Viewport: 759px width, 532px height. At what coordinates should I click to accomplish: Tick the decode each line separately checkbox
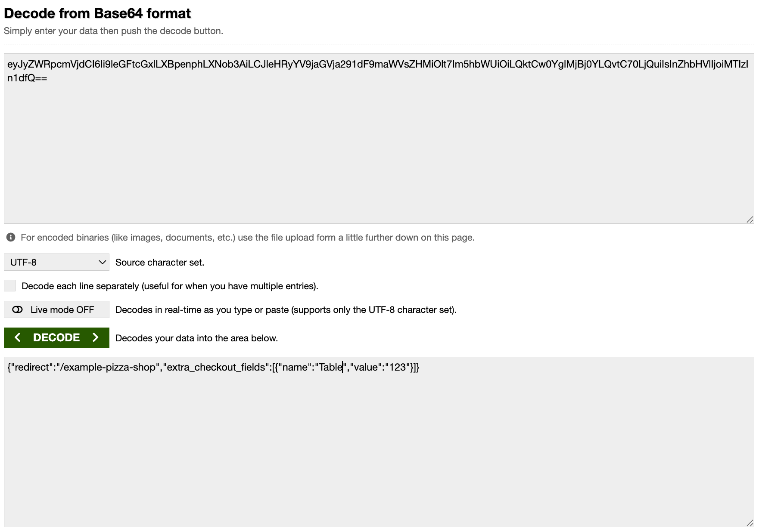10,286
